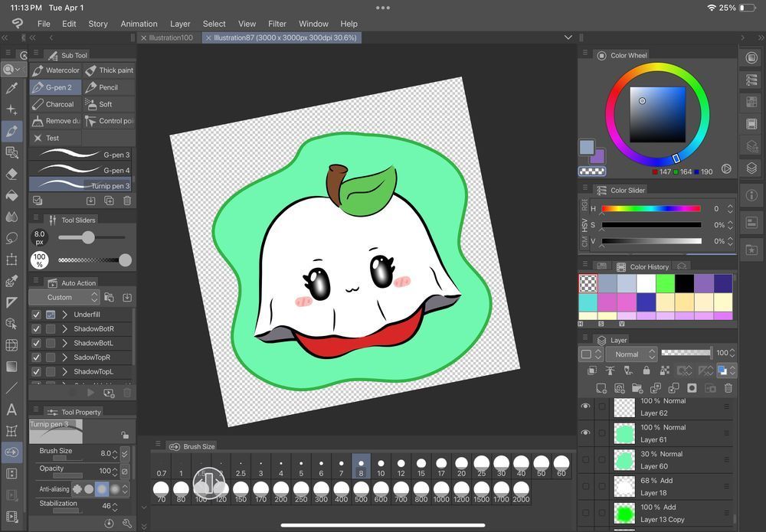Select the Eyedropper tool in left toolbar
766x532 pixels.
pyautogui.click(x=11, y=88)
